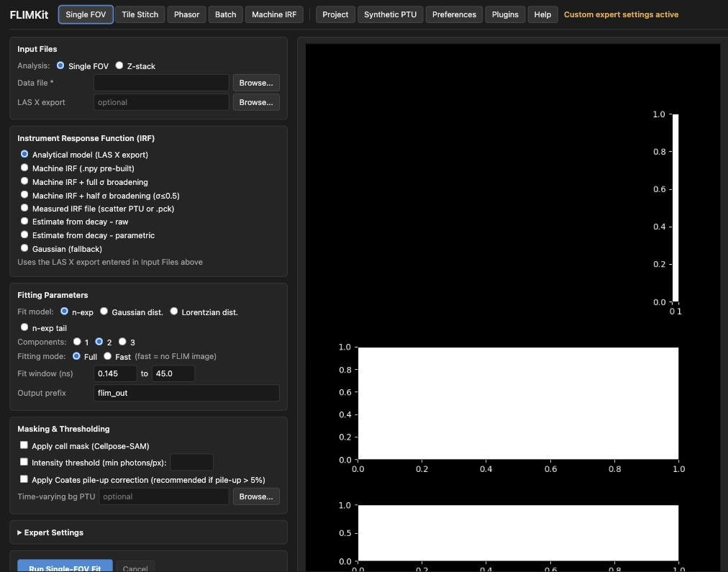The image size is (728, 572).
Task: Open the Project menu
Action: coord(335,14)
